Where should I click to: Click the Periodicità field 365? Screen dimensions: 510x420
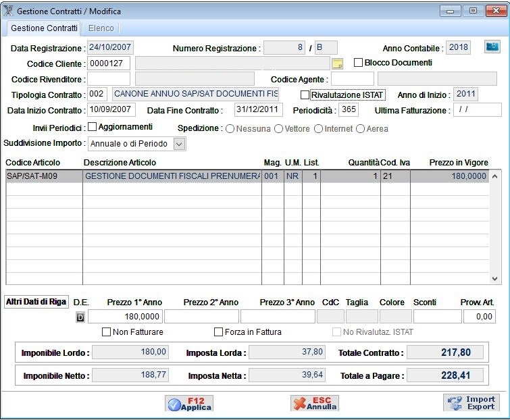point(349,109)
